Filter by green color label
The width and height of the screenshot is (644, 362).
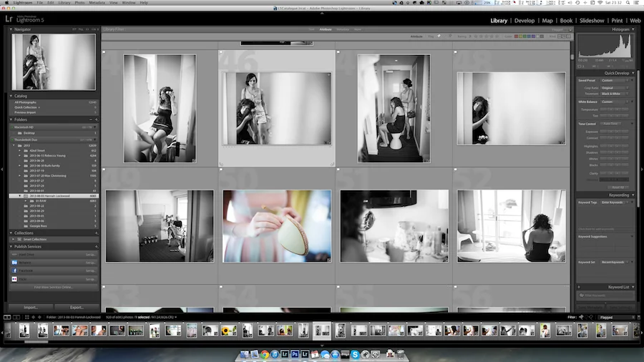[x=525, y=36]
